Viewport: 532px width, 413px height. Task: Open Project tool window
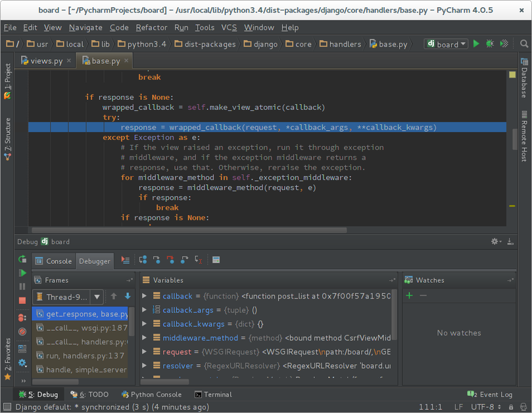7,82
